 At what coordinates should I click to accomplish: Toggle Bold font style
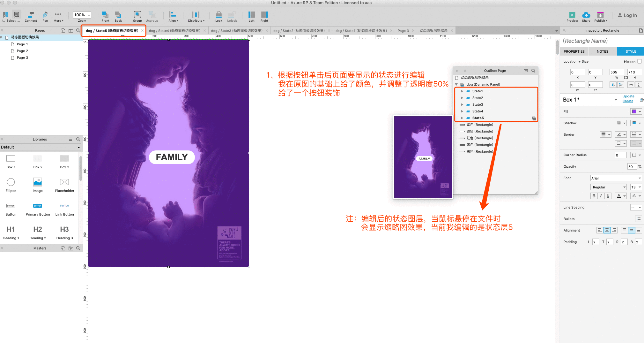click(594, 196)
